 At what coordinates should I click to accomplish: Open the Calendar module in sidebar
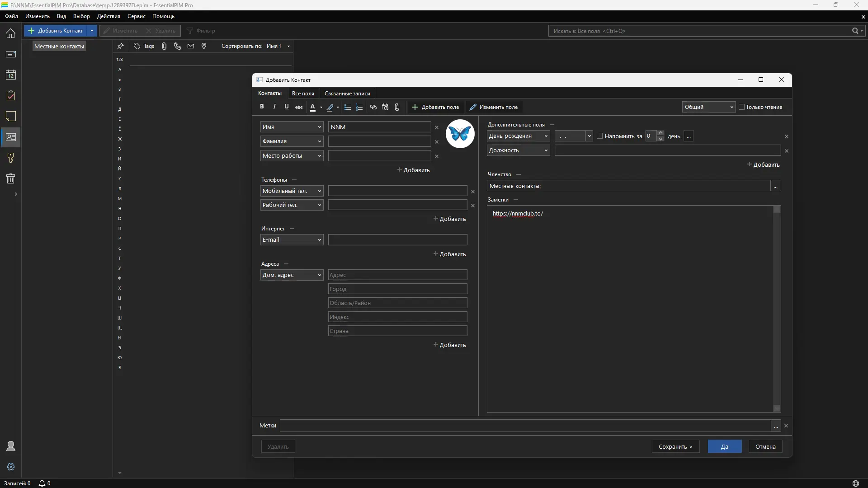11,75
